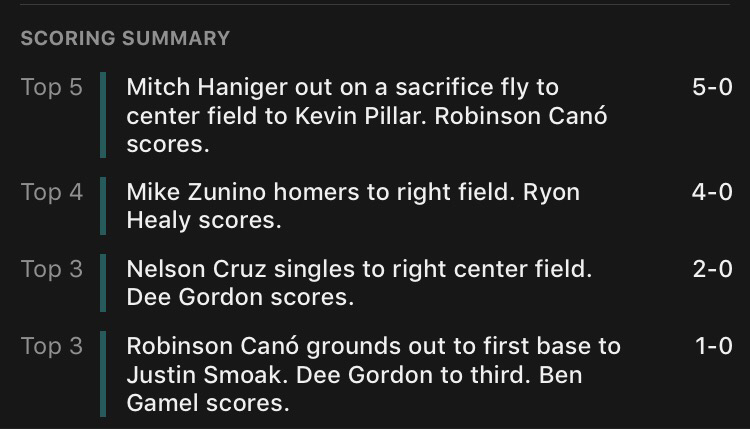
Task: Tap the 1-0 score
Action: tap(714, 346)
